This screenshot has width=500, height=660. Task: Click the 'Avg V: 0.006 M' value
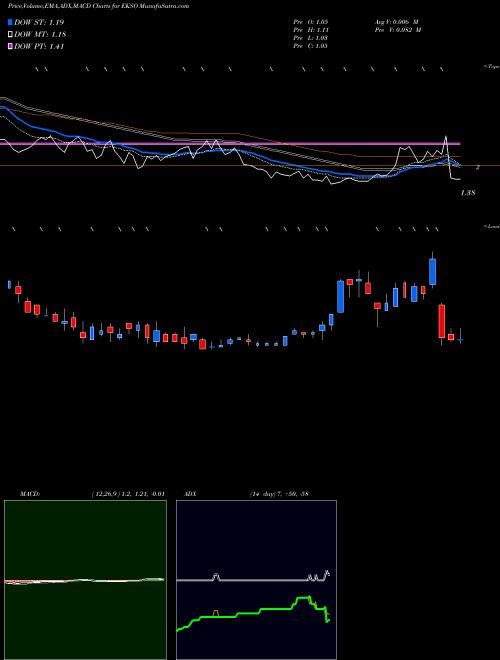click(x=397, y=21)
